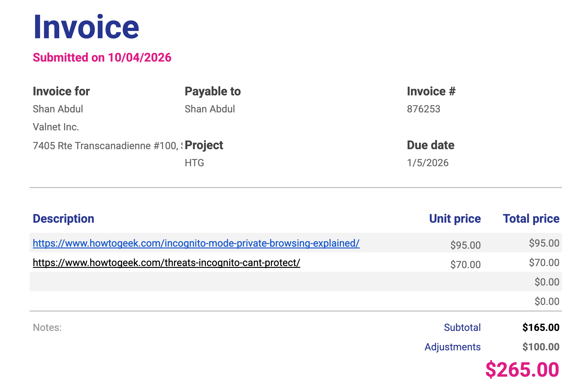Viewport: 588px width, 388px height.
Task: Select the due date 1/5/2026
Action: [x=428, y=163]
